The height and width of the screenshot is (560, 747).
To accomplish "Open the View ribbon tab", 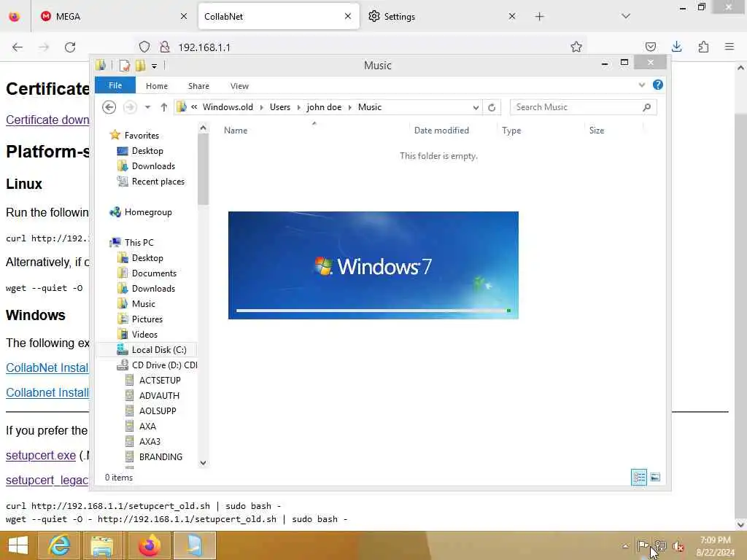I will [239, 86].
